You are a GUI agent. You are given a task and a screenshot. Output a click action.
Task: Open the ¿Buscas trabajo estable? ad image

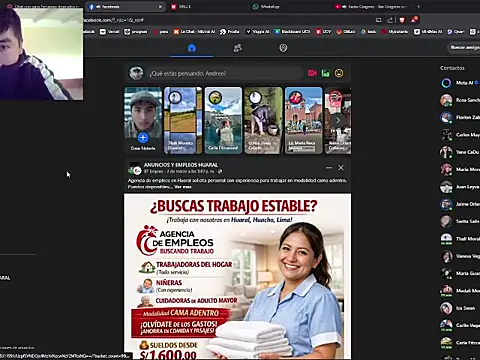click(237, 276)
